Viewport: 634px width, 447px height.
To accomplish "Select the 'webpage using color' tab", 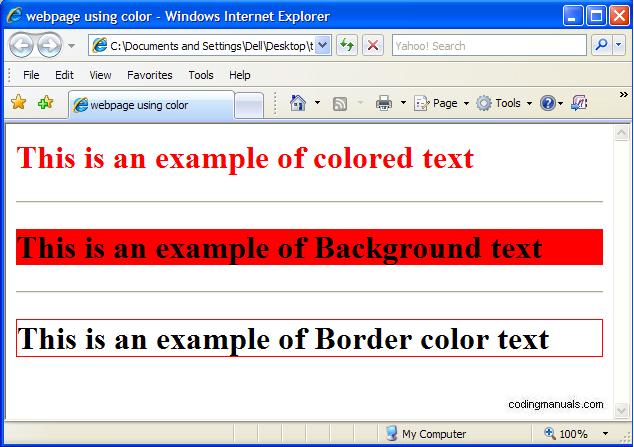I will point(151,105).
